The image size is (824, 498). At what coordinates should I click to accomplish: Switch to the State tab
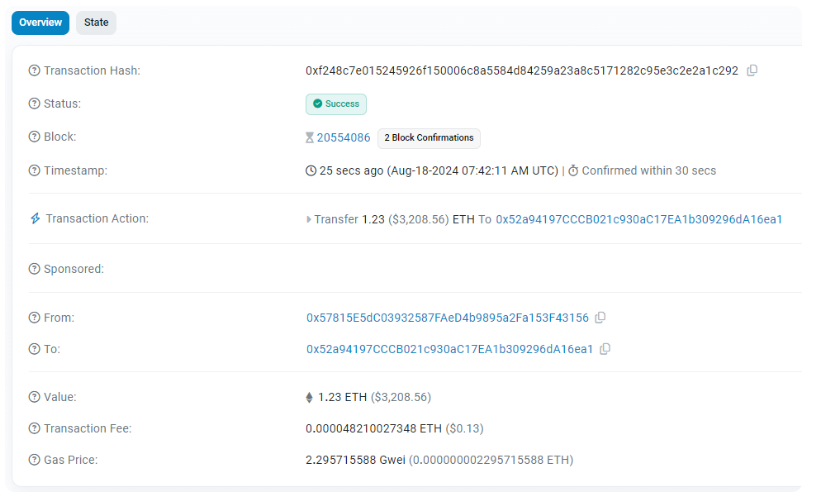96,22
